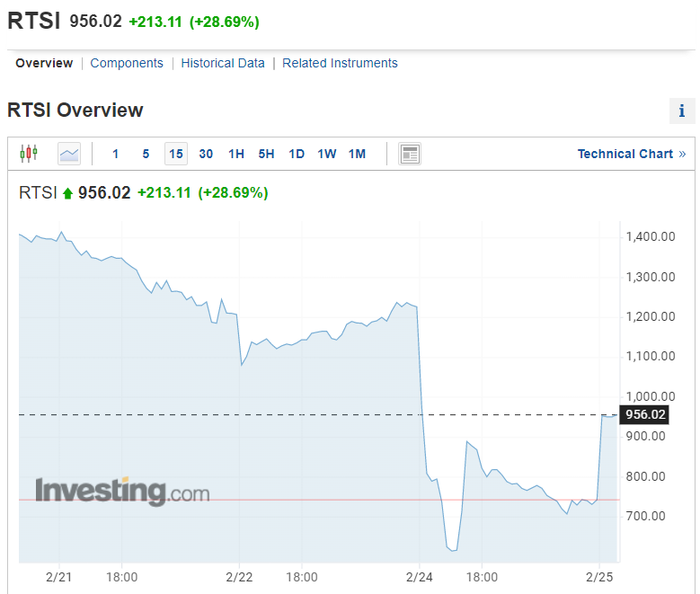
Task: Select the 1M interval
Action: [357, 154]
